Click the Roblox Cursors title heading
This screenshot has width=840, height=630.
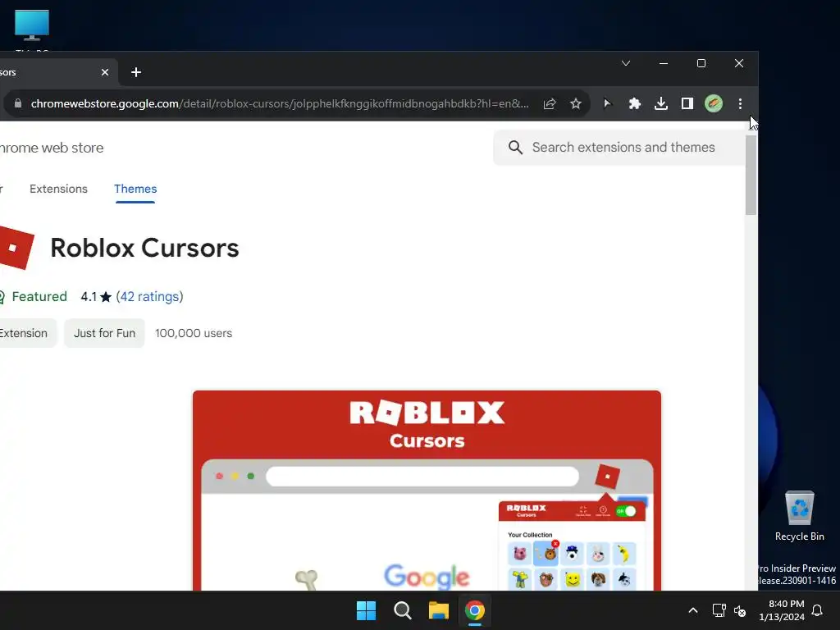point(144,248)
